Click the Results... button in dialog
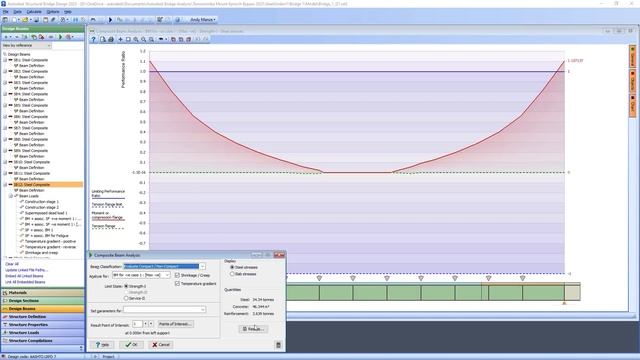Screen dimensions: 640x360 pos(253,329)
